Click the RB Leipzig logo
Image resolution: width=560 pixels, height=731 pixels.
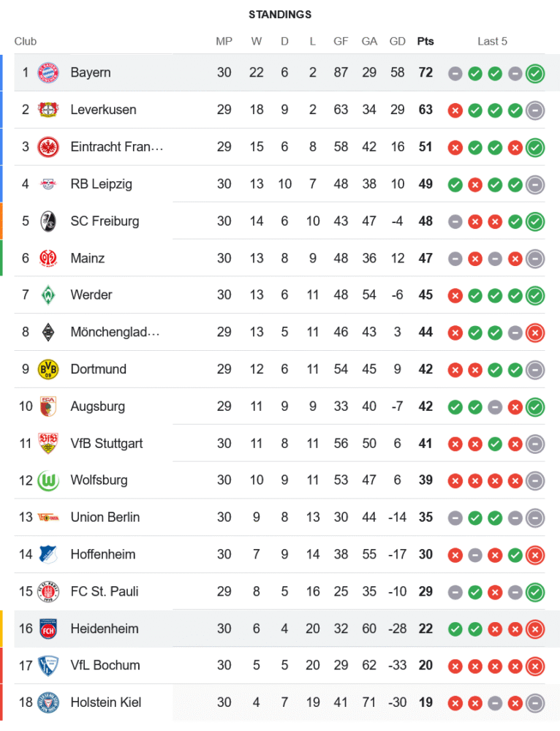[x=48, y=184]
